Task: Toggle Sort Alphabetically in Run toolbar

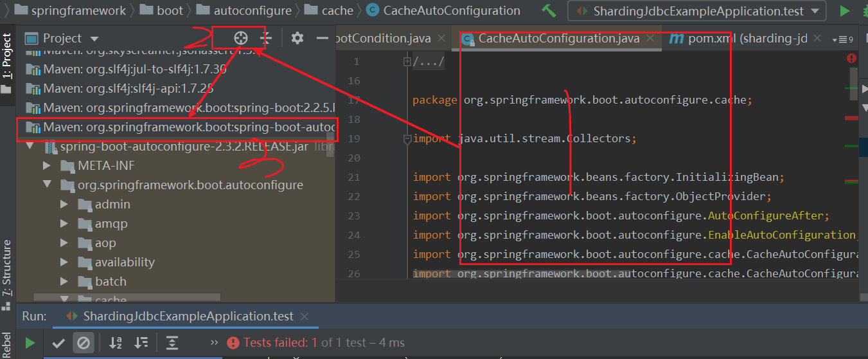Action: [116, 343]
